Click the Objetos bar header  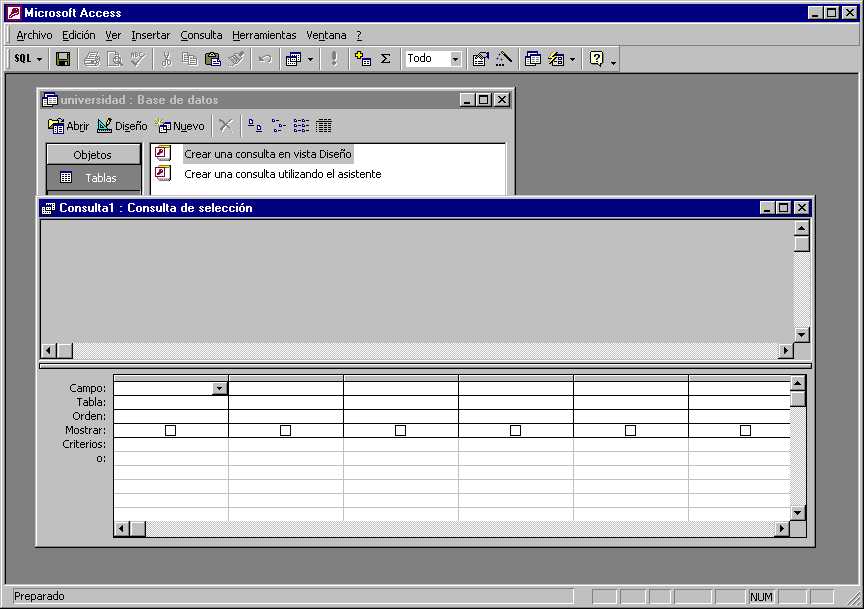click(x=93, y=155)
